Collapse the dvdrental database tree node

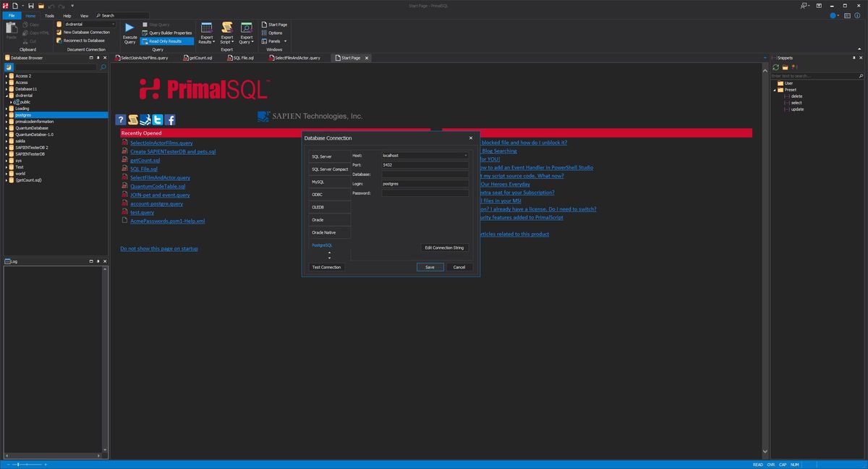pyautogui.click(x=7, y=96)
